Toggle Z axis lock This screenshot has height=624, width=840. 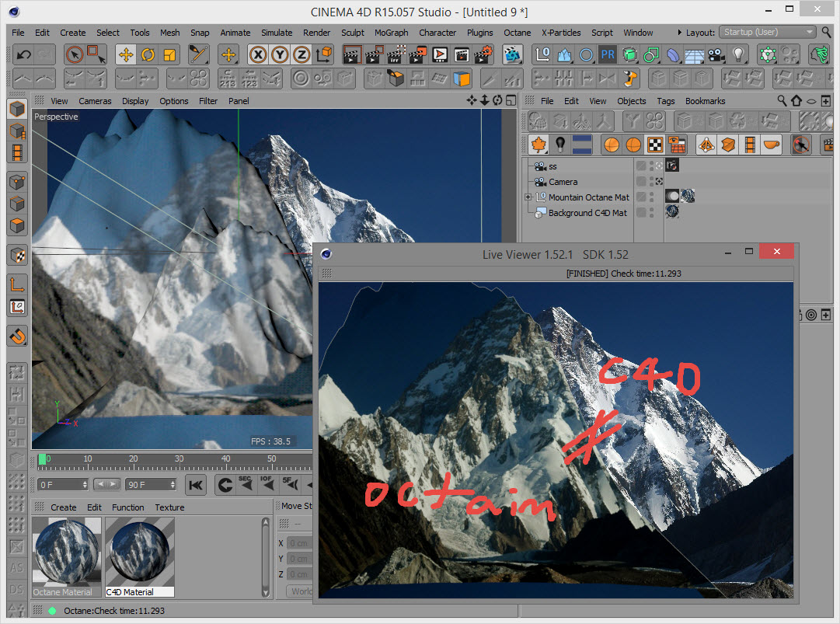(301, 54)
